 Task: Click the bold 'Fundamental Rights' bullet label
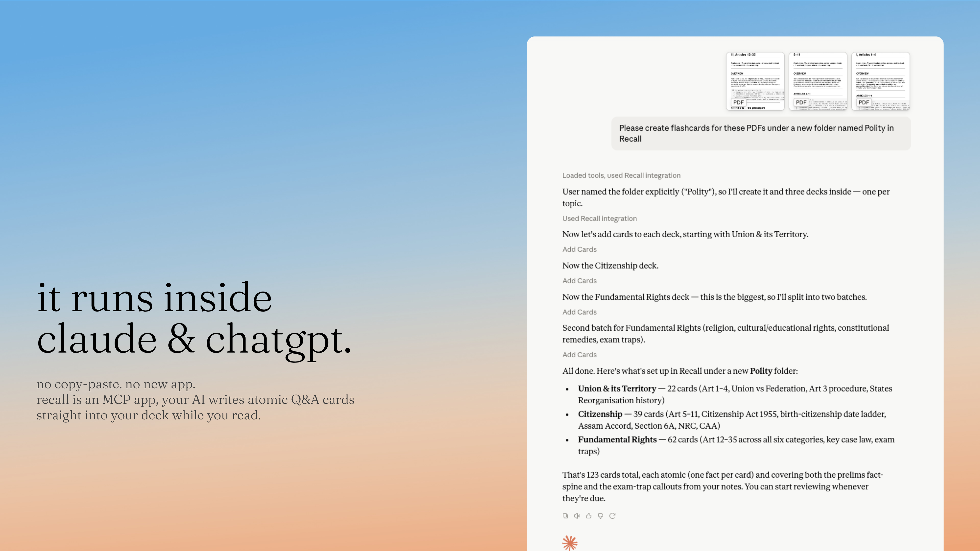click(617, 440)
